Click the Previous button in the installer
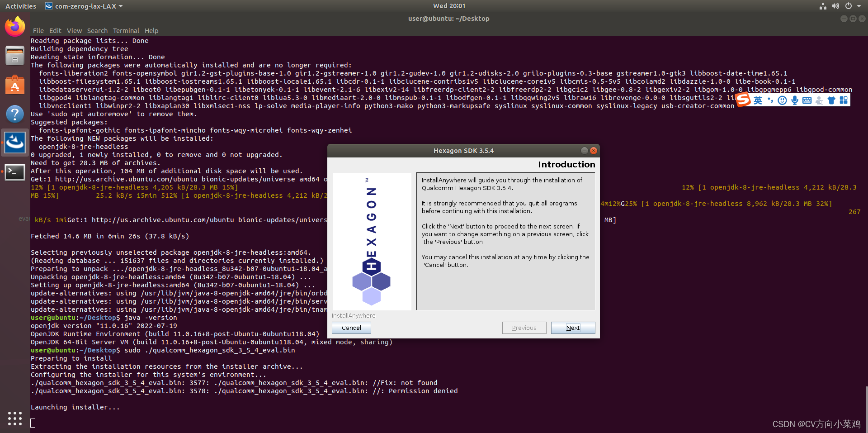The height and width of the screenshot is (433, 868). coord(524,328)
